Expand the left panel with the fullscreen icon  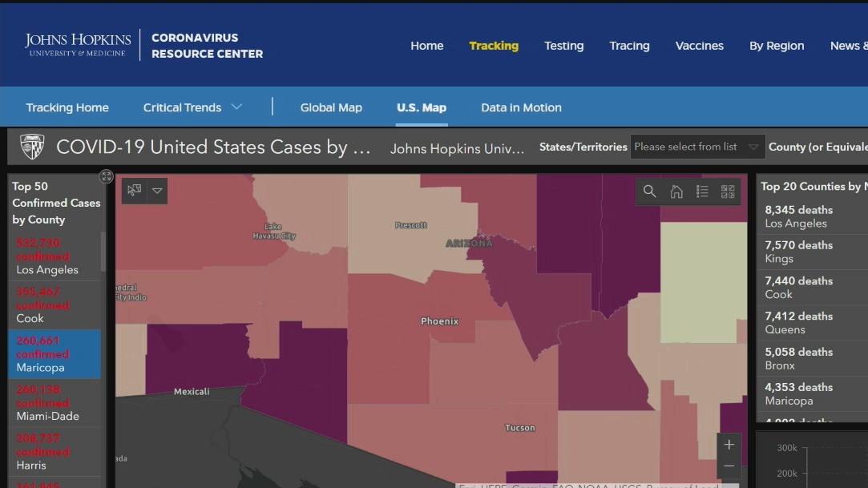point(107,176)
